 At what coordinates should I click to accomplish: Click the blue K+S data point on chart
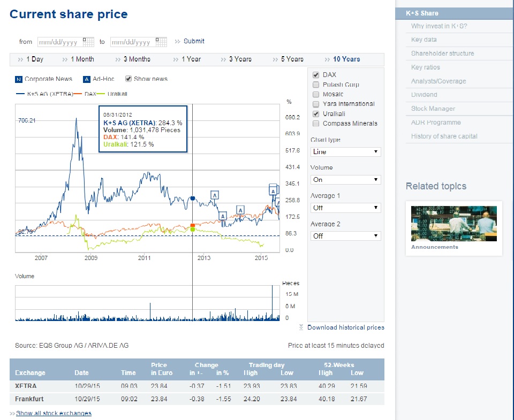(193, 198)
